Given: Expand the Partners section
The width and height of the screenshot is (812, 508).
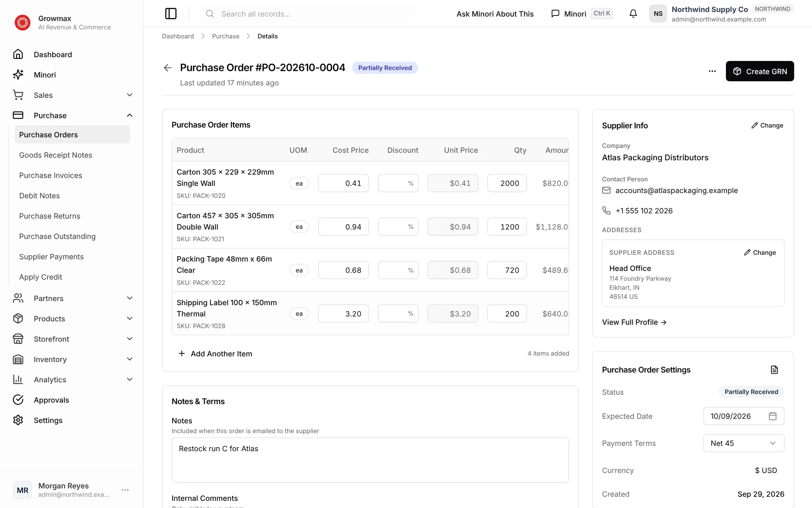Looking at the screenshot, I should tap(73, 298).
